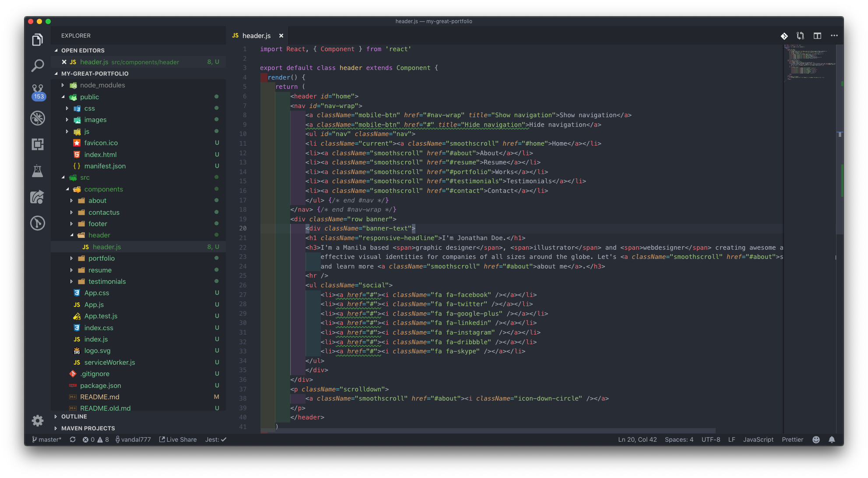
Task: Click the master* branch indicator
Action: point(46,440)
